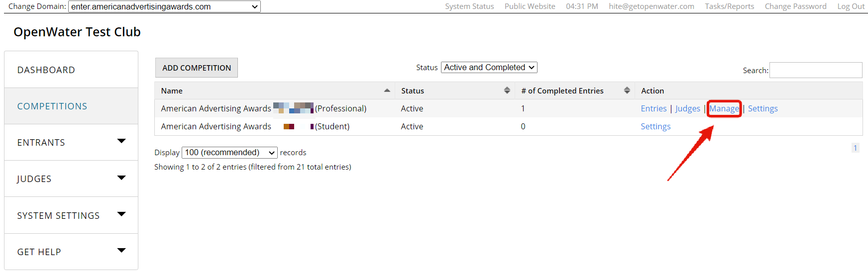Click Manage for Professional competition
868x275 pixels.
[x=724, y=108]
